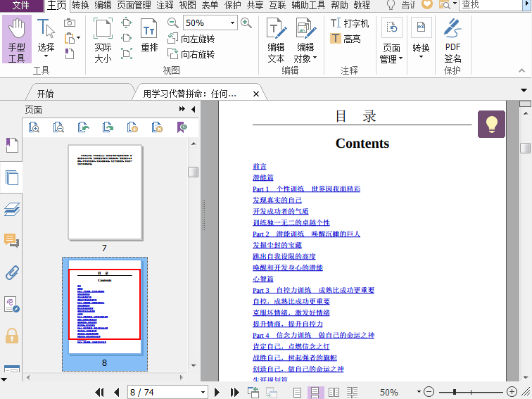This screenshot has height=399, width=532.
Task: Open Edit Object tool (编辑对象)
Action: (x=305, y=40)
